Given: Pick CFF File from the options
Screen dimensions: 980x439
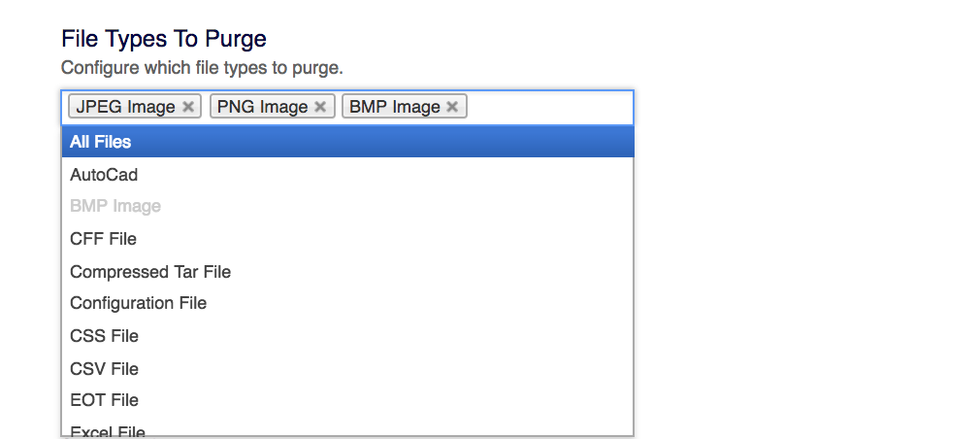Looking at the screenshot, I should click(103, 239).
